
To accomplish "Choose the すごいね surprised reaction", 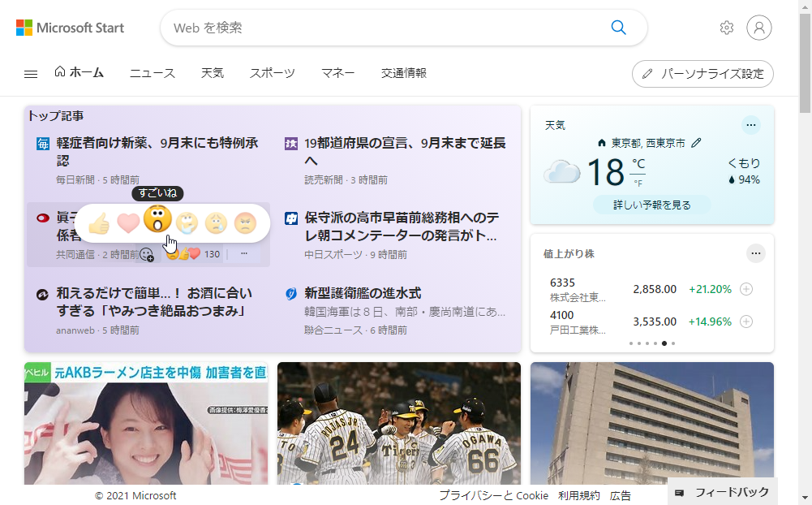I will point(157,220).
